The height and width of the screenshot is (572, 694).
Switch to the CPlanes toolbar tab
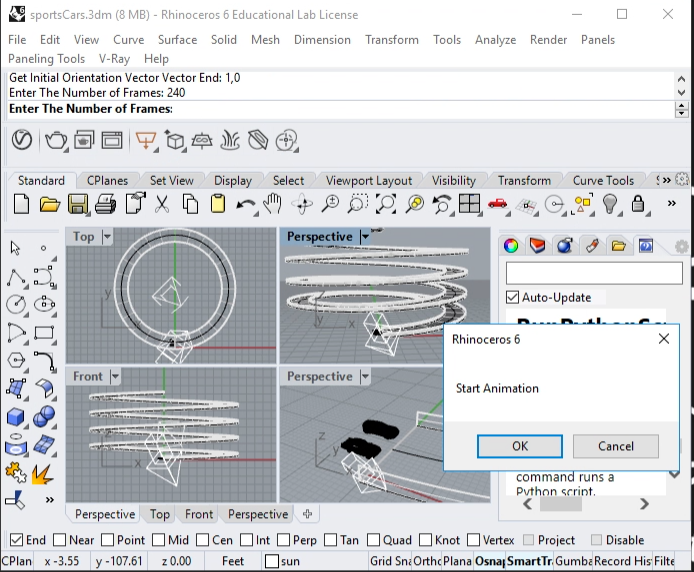[x=107, y=180]
